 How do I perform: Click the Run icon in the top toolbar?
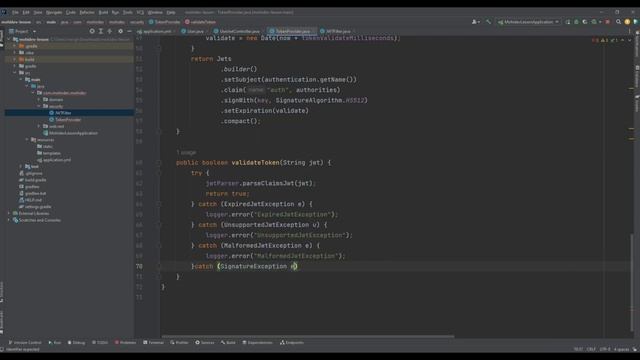point(568,22)
